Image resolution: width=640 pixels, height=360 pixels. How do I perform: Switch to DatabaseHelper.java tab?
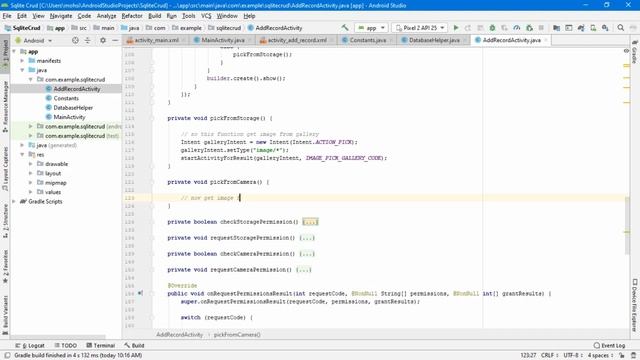(434, 40)
